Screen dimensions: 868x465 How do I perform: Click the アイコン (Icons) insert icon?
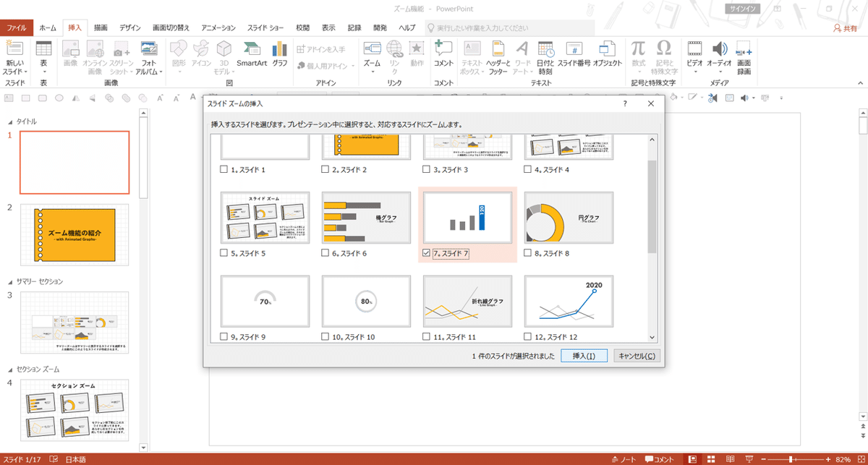[x=202, y=48]
